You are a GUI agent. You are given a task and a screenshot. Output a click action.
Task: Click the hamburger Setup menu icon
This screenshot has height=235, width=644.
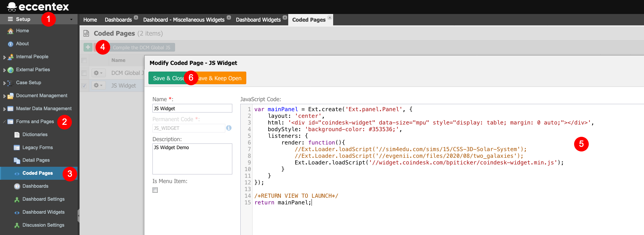10,19
